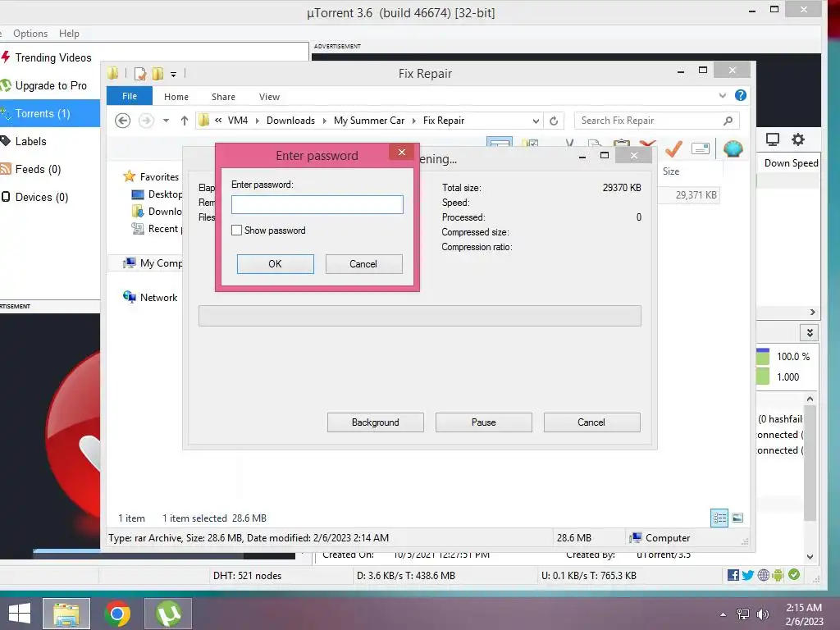Click the Rename ribbon icon beside the checkmark
The image size is (840, 630).
tap(701, 148)
